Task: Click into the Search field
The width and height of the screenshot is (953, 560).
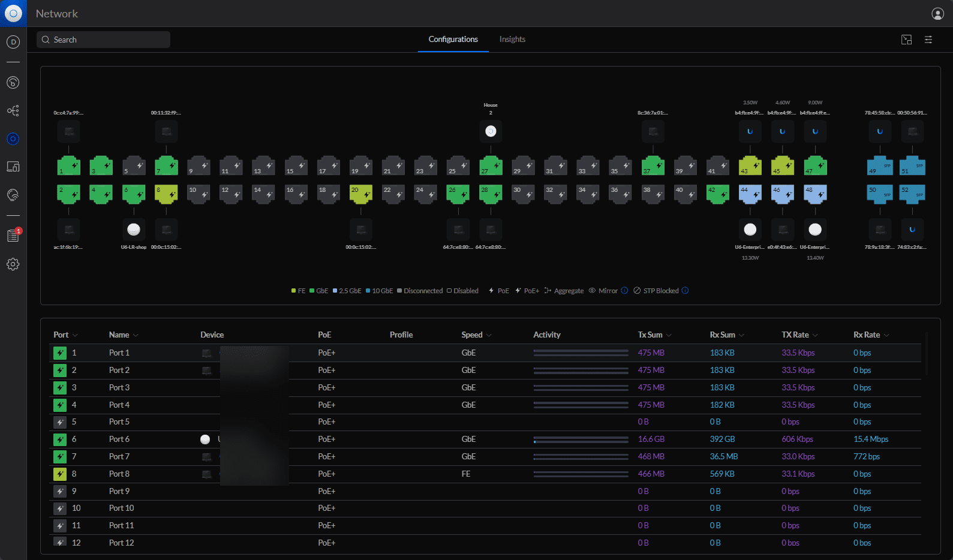Action: coord(103,40)
